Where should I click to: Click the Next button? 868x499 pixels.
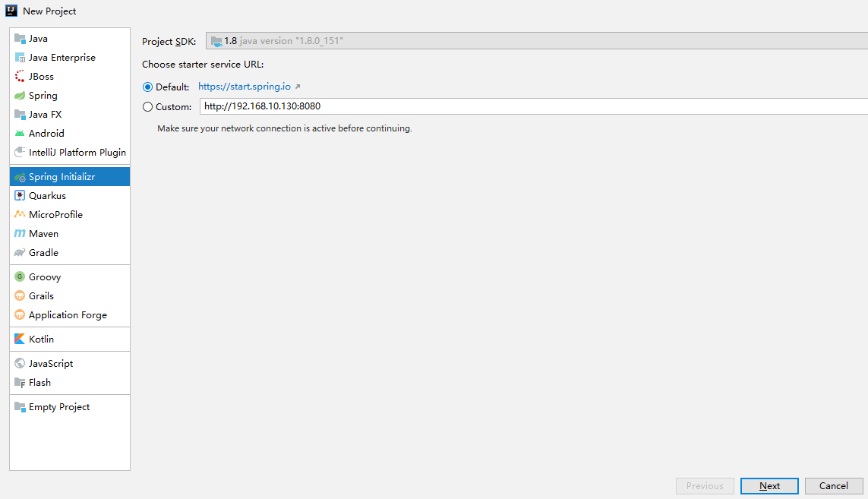tap(769, 485)
